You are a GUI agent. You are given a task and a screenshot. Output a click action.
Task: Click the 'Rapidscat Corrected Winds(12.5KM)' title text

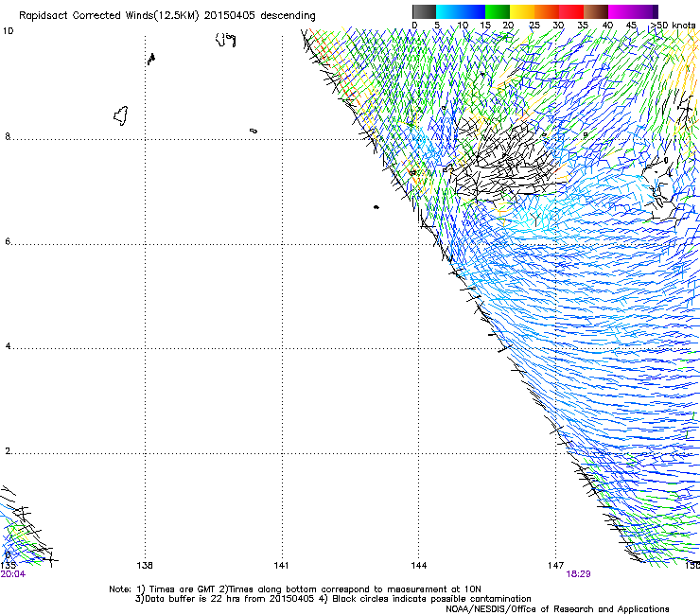[x=109, y=15]
